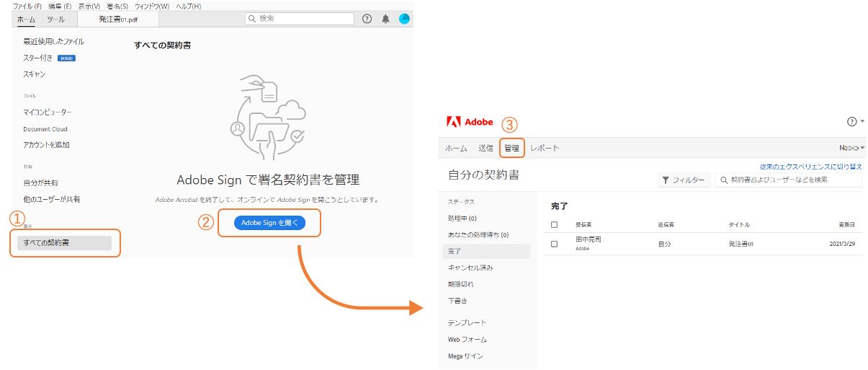Go to the 送信 tab in Adobe Sign
868x370 pixels.
(486, 148)
